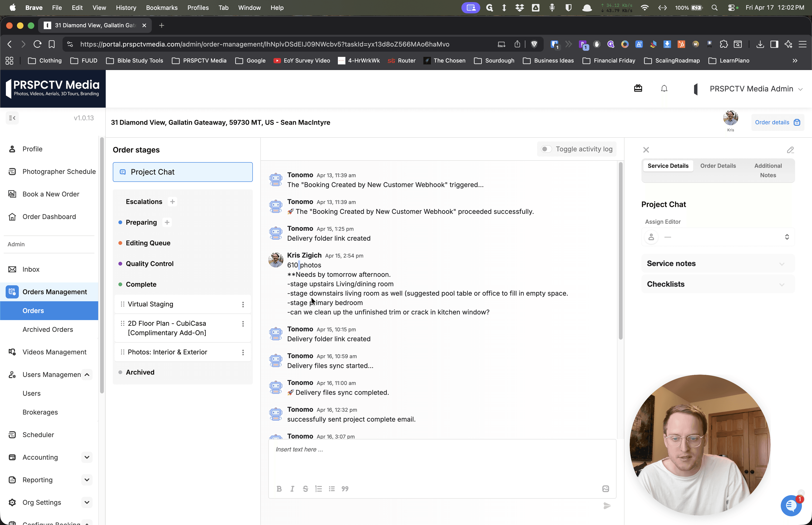Viewport: 812px width, 525px height.
Task: Add an item to Escalations
Action: click(172, 202)
